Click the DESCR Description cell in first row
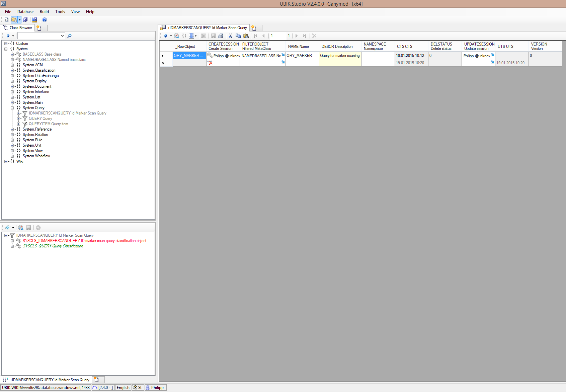 tap(340, 56)
